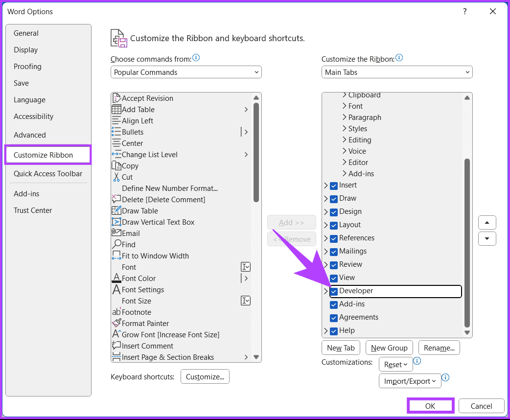Viewport: 510px width, 420px height.
Task: Click the ribbon tabs list scrollbar thumb
Action: (x=467, y=243)
